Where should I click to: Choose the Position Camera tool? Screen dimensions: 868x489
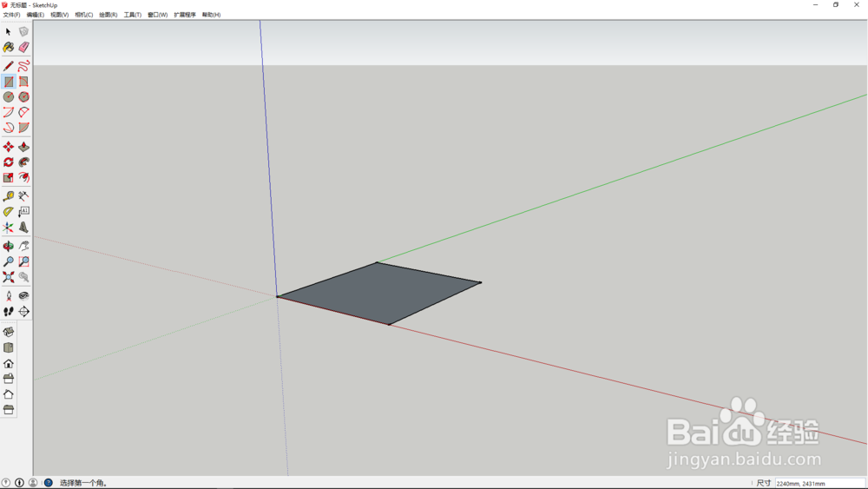[9, 295]
